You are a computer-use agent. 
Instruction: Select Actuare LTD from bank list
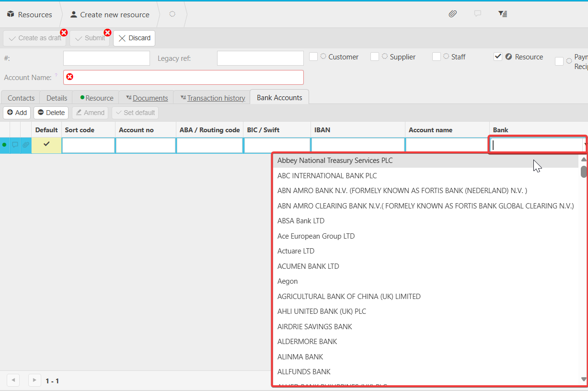[x=426, y=251]
